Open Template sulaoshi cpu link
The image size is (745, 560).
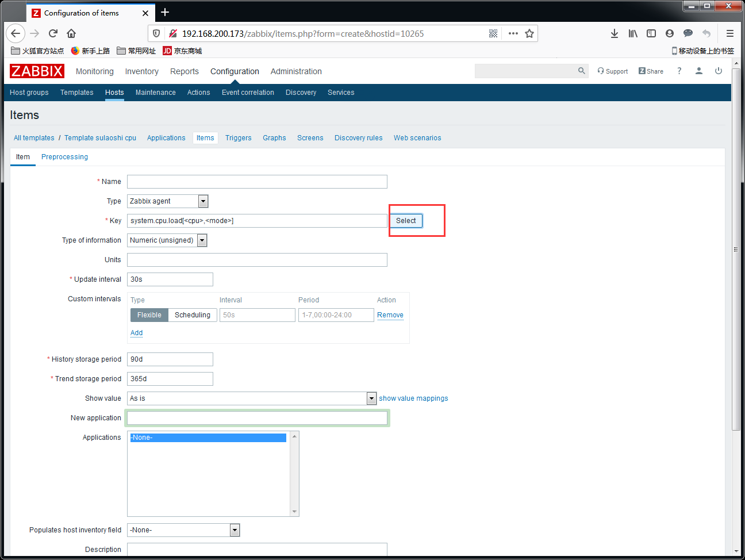[100, 138]
